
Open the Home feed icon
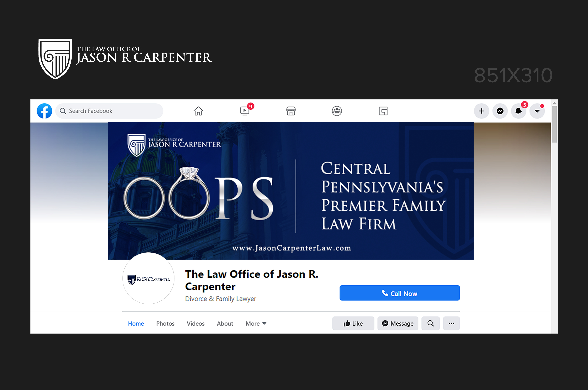198,111
